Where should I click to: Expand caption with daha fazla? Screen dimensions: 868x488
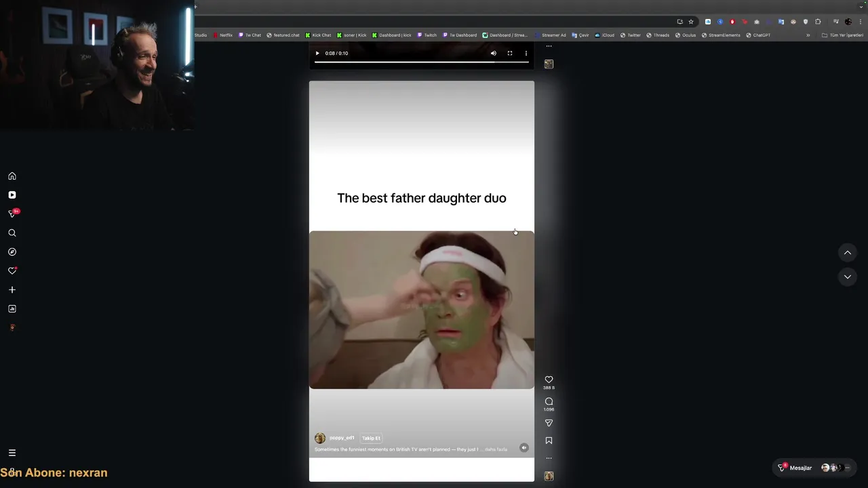[x=496, y=449]
